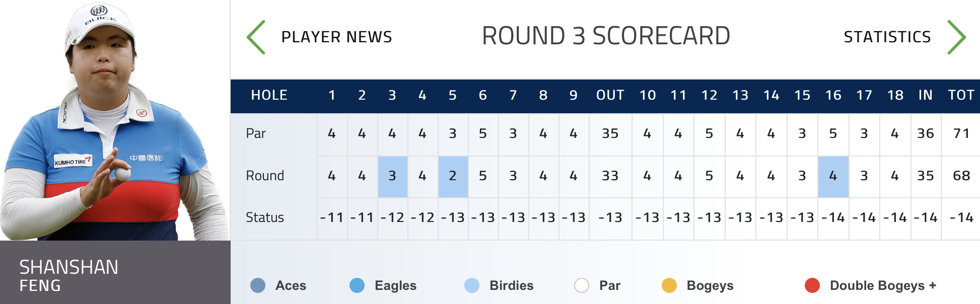Click the Round 3 Scorecard heading
Viewport: 980px width, 304px height.
[606, 36]
